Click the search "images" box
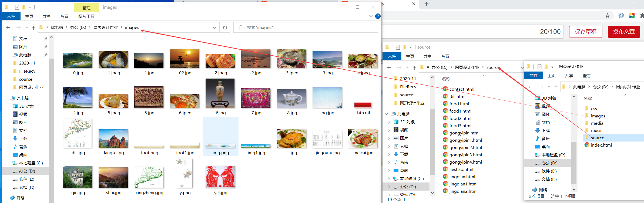 click(306, 28)
